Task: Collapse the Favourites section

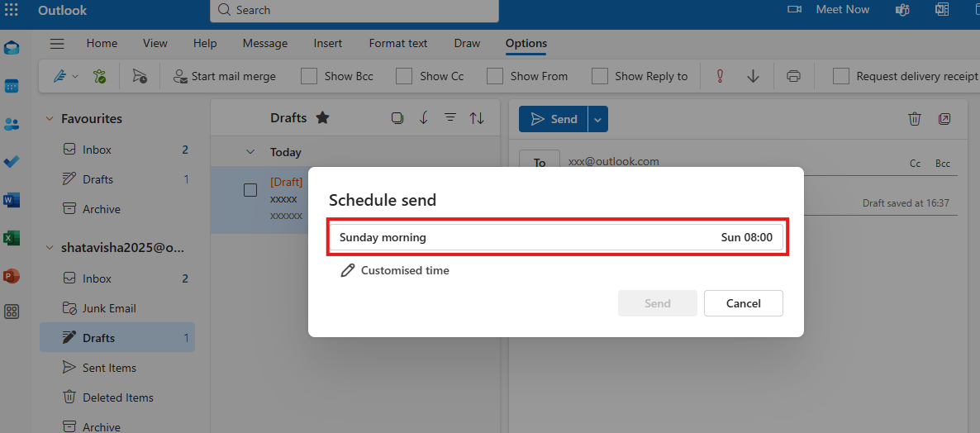Action: point(50,119)
